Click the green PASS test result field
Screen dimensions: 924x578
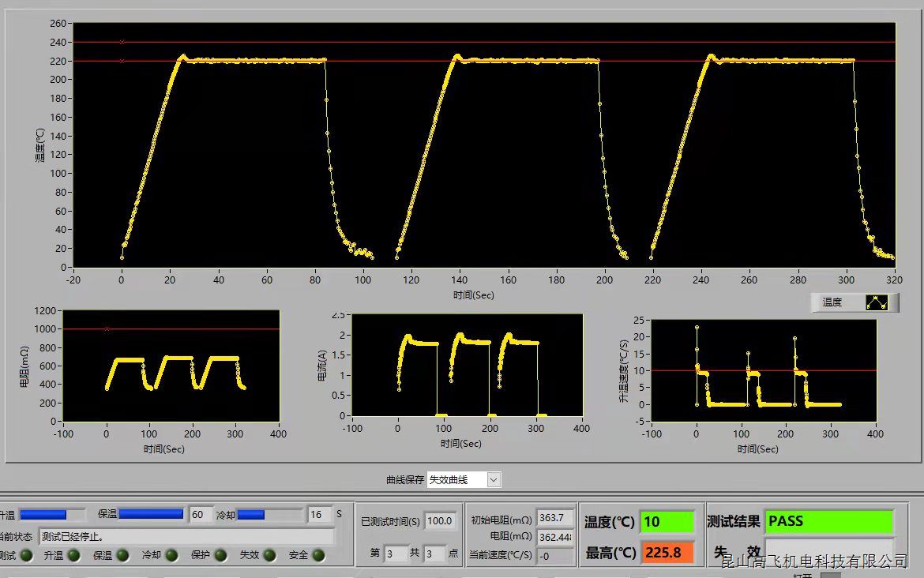pos(828,521)
